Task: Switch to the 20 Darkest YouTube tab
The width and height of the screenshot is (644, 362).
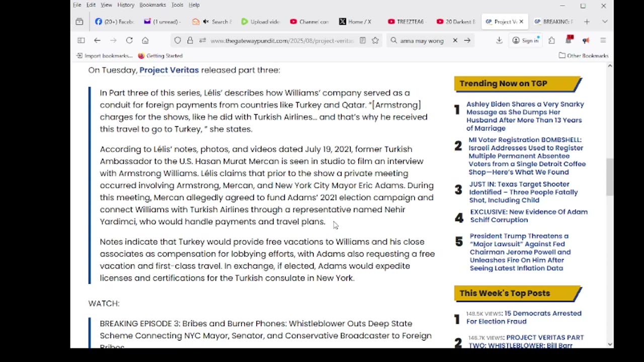Action: 455,22
